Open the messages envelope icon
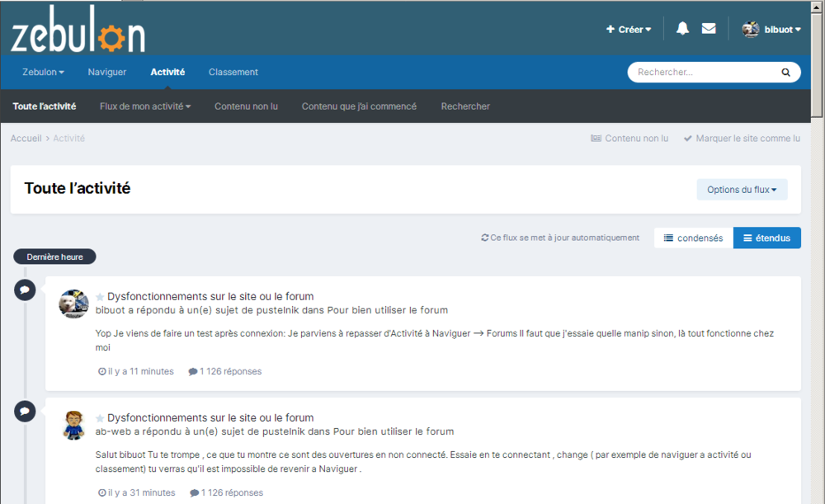825x504 pixels. pyautogui.click(x=709, y=29)
